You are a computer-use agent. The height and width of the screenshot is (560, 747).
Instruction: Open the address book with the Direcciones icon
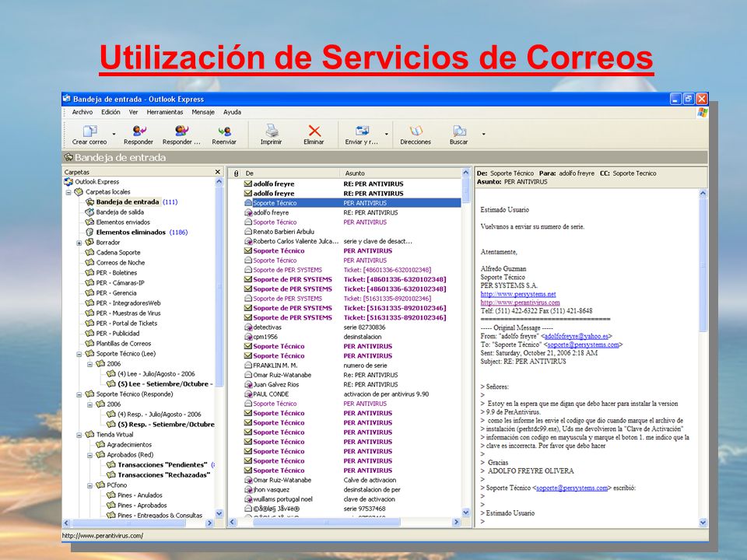click(416, 131)
